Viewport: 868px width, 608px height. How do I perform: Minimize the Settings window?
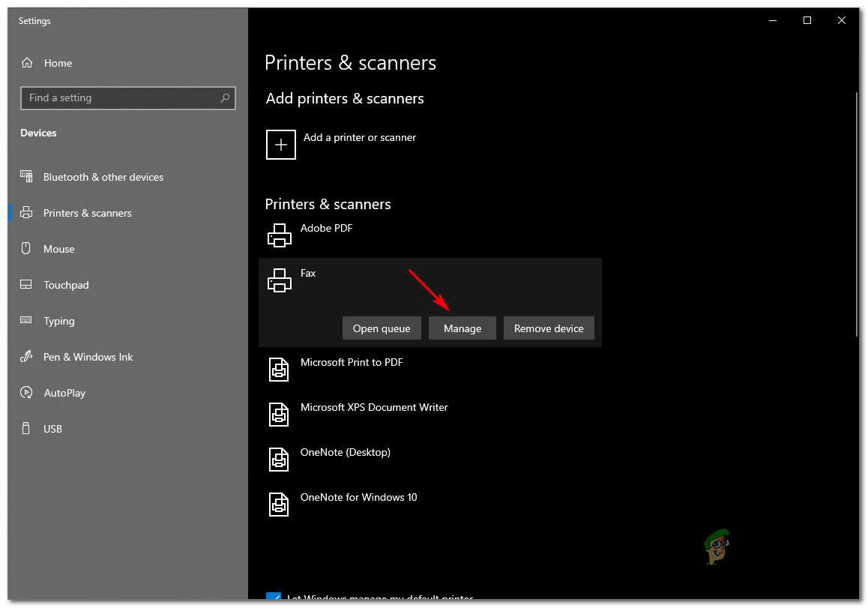[773, 20]
